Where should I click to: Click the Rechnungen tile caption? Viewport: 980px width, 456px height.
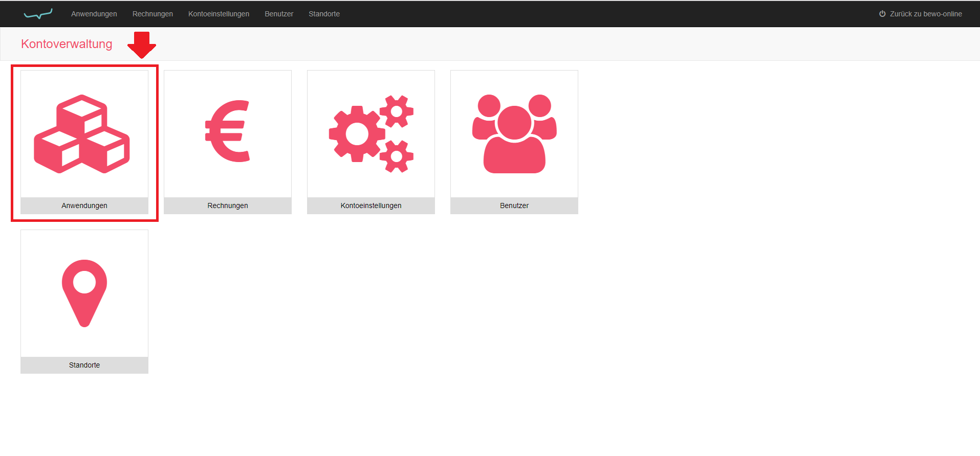(228, 206)
